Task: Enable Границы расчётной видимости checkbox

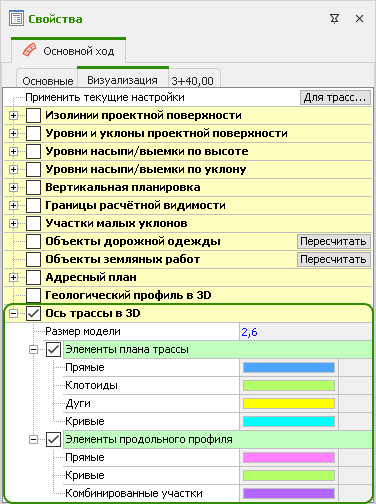Action: tap(33, 206)
